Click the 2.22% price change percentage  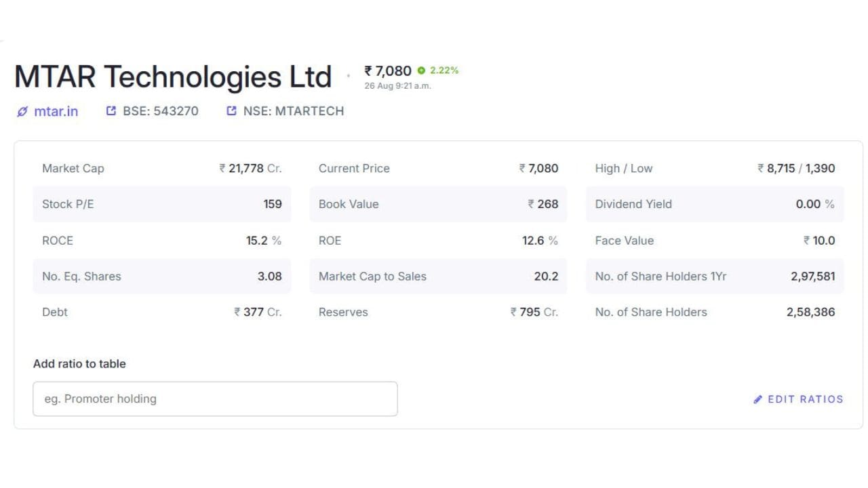click(x=444, y=70)
